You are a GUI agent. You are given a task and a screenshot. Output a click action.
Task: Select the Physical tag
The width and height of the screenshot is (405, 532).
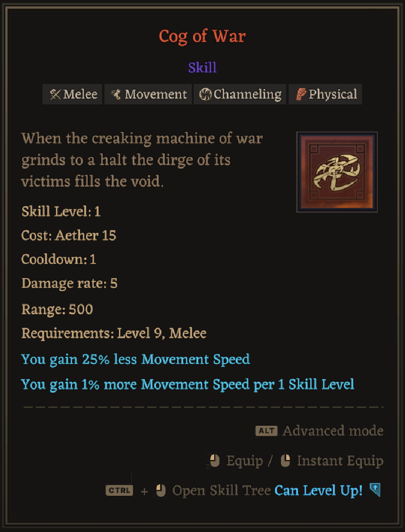point(325,94)
